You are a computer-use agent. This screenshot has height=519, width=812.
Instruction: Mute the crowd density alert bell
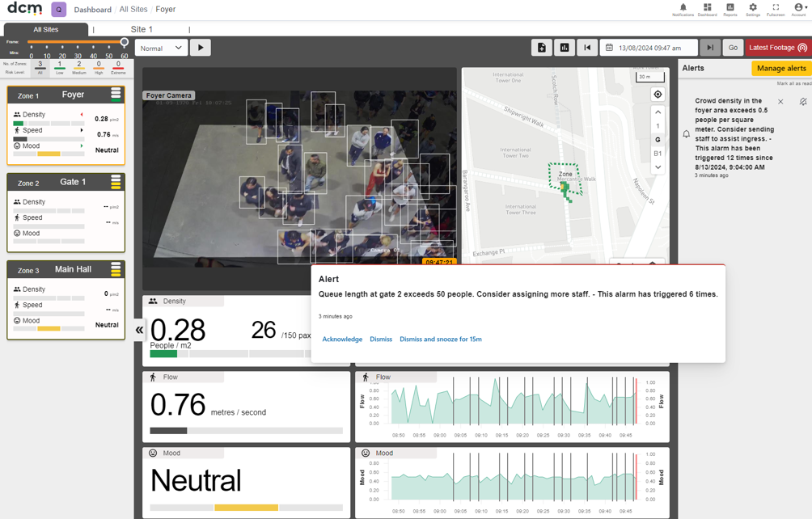(802, 102)
